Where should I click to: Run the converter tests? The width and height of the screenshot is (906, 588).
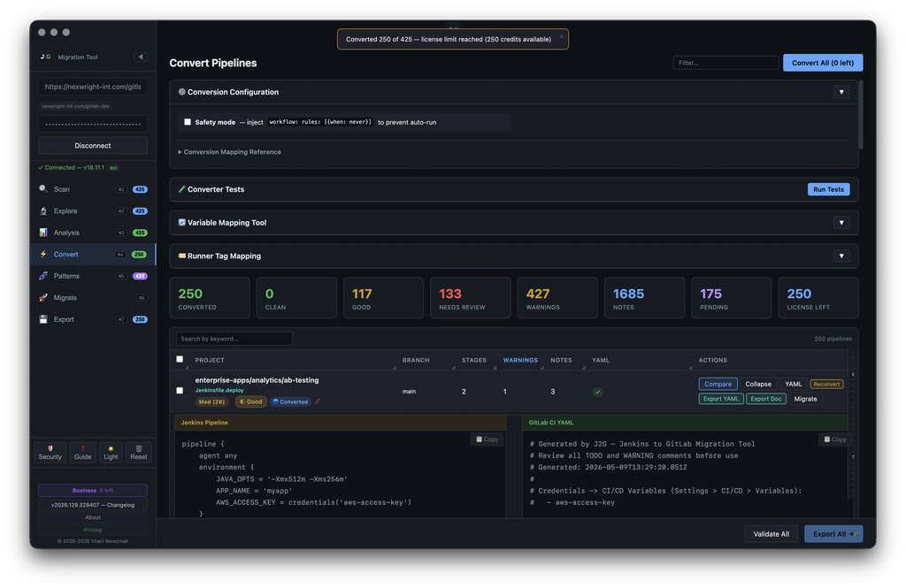(828, 189)
